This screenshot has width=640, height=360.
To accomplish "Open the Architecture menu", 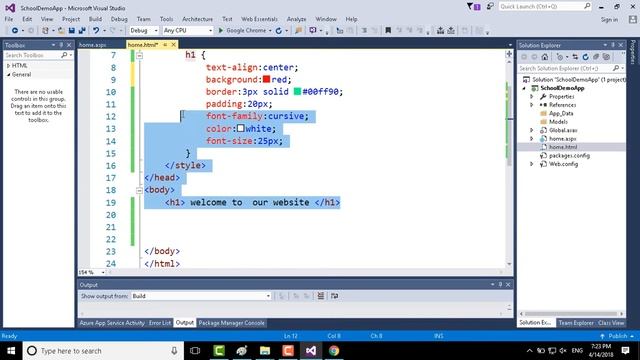I will [197, 19].
